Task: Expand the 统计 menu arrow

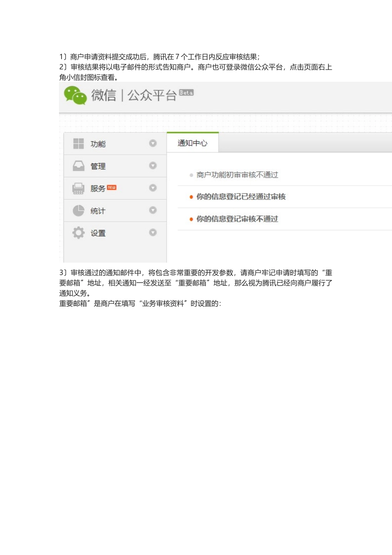Action: coord(153,210)
